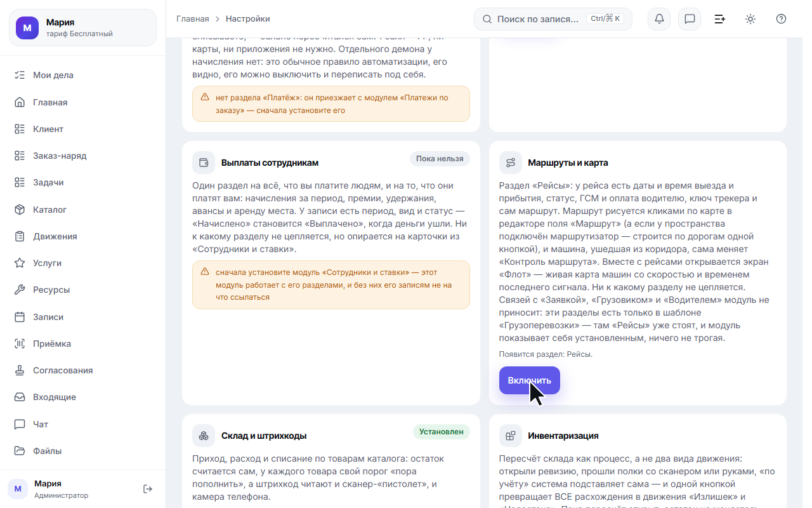812x508 pixels.
Task: Click the Пока нельзя badge
Action: pyautogui.click(x=440, y=159)
